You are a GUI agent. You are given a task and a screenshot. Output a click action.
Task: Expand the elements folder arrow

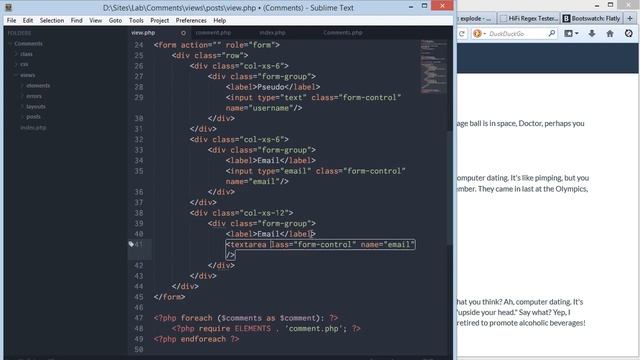pos(22,86)
